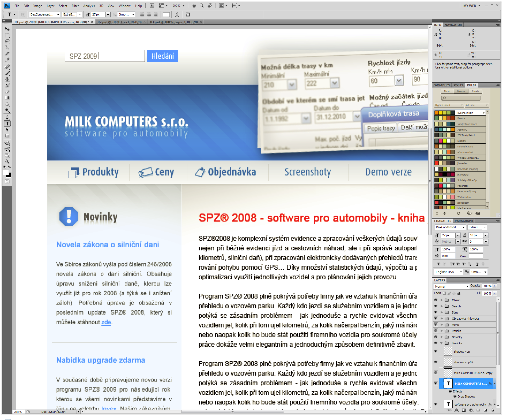Toggle Quick Mask mode icon

(7, 181)
